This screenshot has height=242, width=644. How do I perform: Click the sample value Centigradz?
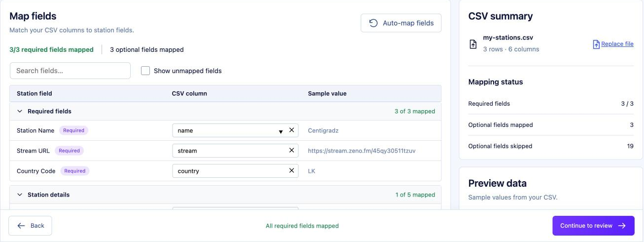point(323,130)
